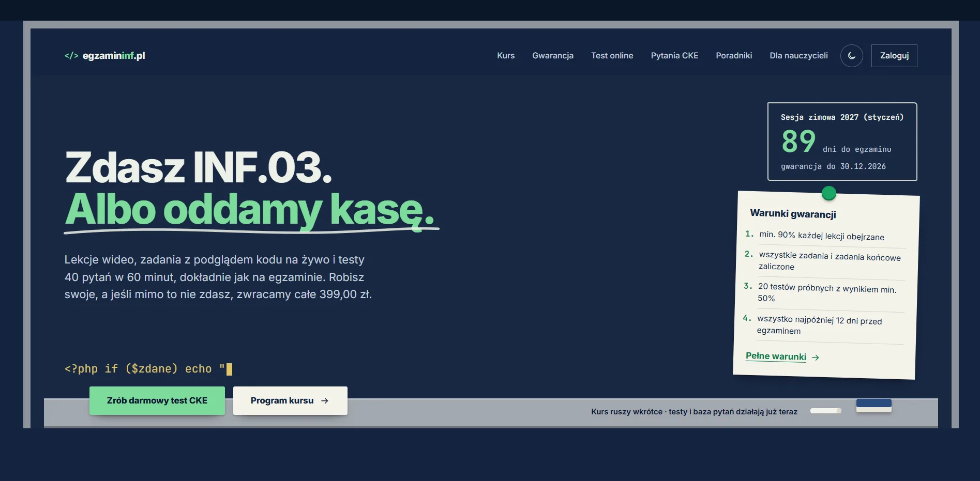Start the free test via Zrób darmowy test CKE
Image resolution: width=980 pixels, height=481 pixels.
click(x=157, y=400)
